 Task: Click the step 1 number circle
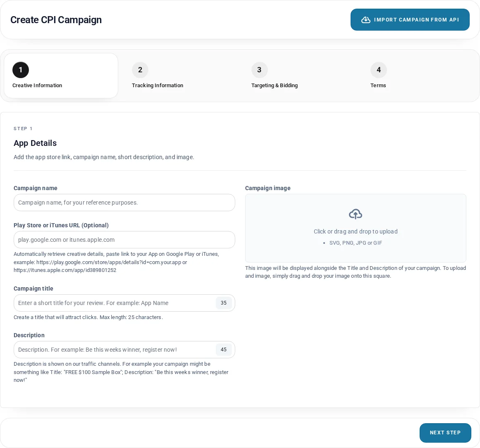[21, 70]
